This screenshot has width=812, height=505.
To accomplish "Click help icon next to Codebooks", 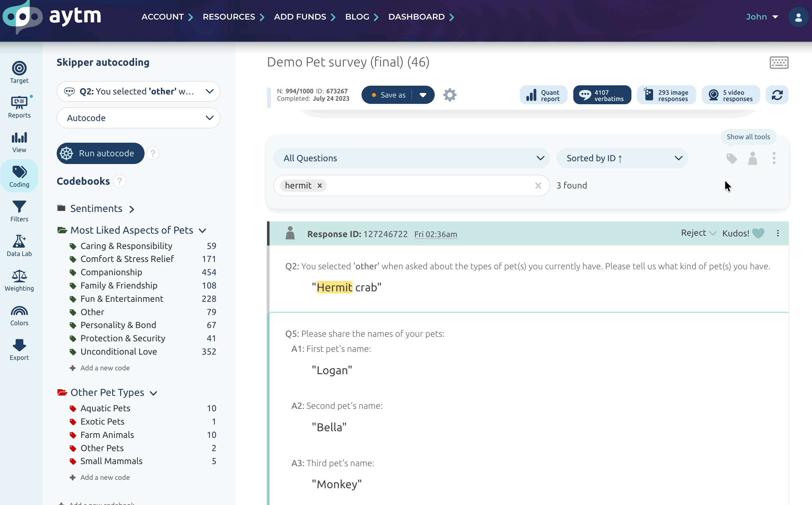I will point(120,181).
